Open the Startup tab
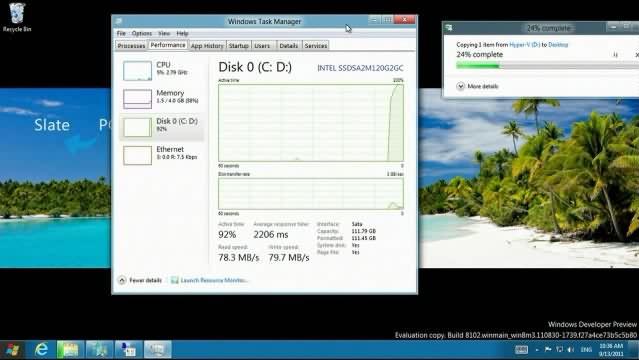 [x=238, y=46]
